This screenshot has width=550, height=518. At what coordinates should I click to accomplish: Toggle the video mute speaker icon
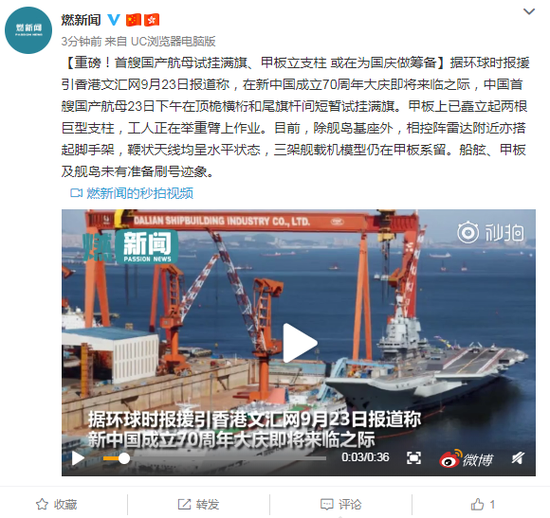click(x=518, y=458)
